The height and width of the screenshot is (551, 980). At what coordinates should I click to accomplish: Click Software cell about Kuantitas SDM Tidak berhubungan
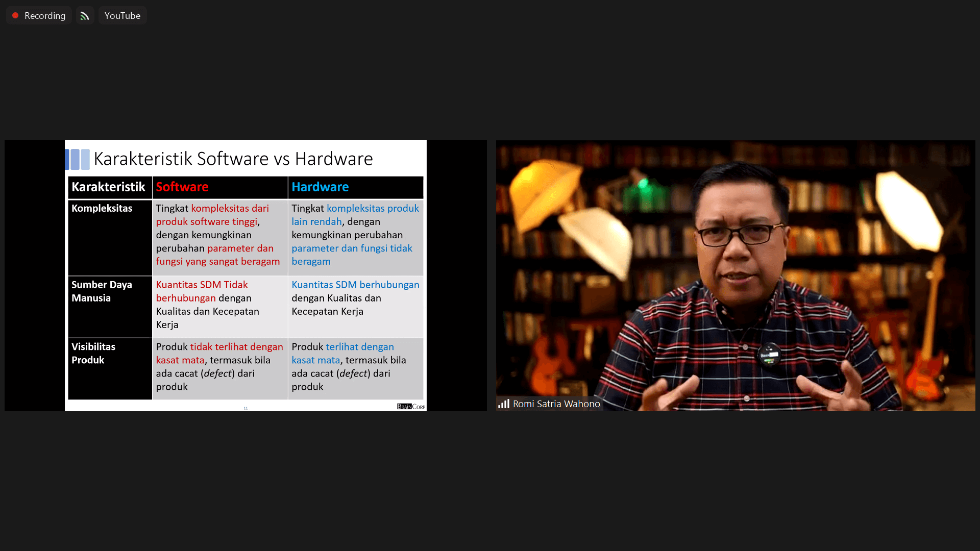219,305
